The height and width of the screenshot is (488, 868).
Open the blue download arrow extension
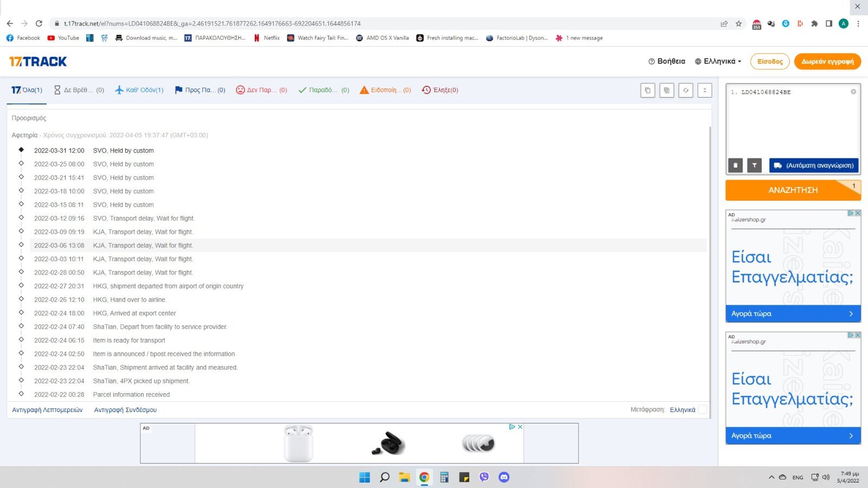[x=786, y=23]
